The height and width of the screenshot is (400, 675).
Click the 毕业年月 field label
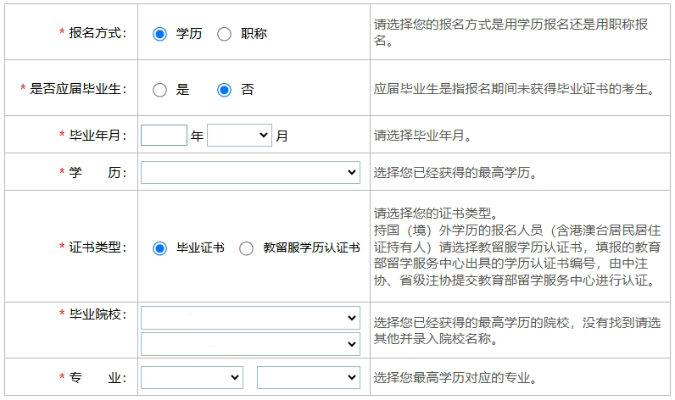click(96, 135)
